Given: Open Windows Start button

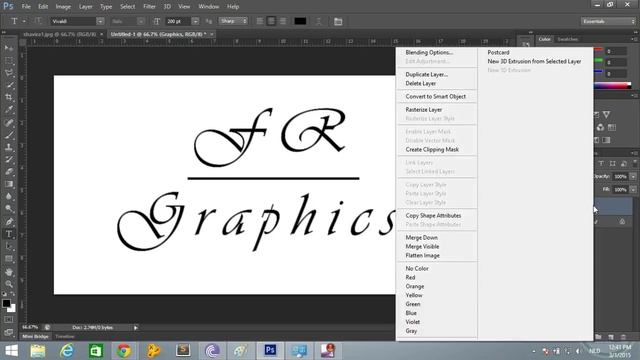Looking at the screenshot, I should 11,351.
